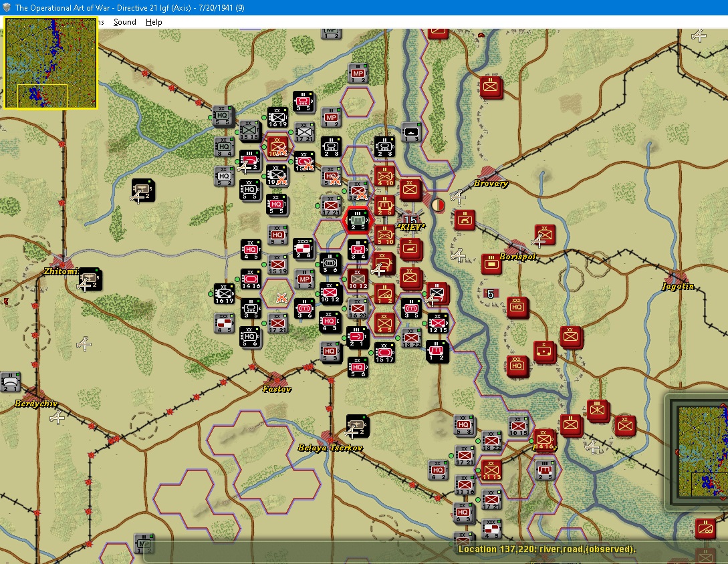
Task: Open the Help menu
Action: coord(154,22)
